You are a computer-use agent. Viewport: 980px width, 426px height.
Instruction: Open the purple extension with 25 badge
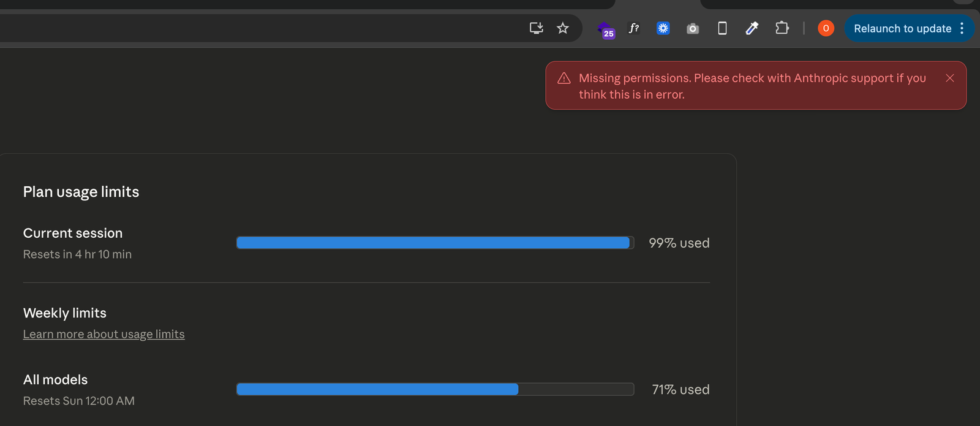(606, 29)
